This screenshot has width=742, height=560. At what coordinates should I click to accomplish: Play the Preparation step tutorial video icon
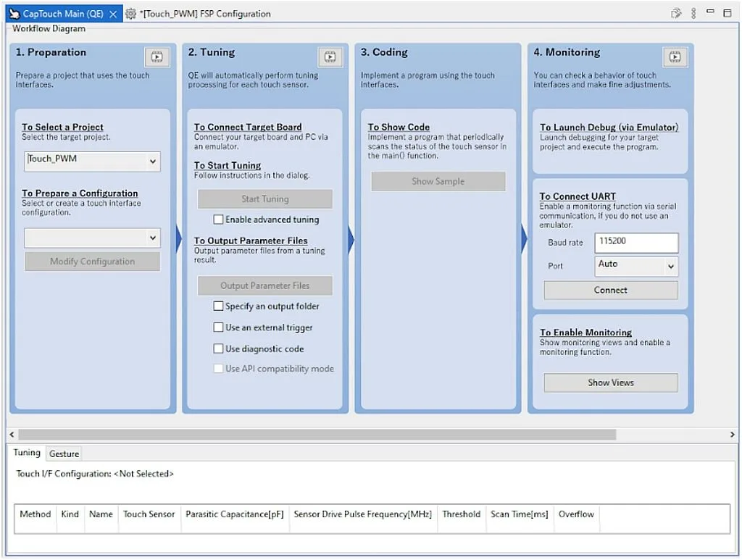click(x=157, y=57)
